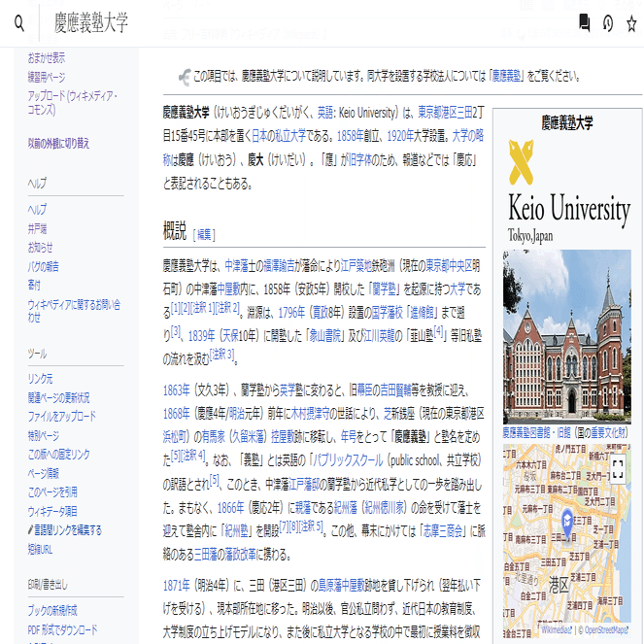Image resolution: width=644 pixels, height=644 pixels.
Task: Expand map with fullscreen icon
Action: (x=618, y=469)
